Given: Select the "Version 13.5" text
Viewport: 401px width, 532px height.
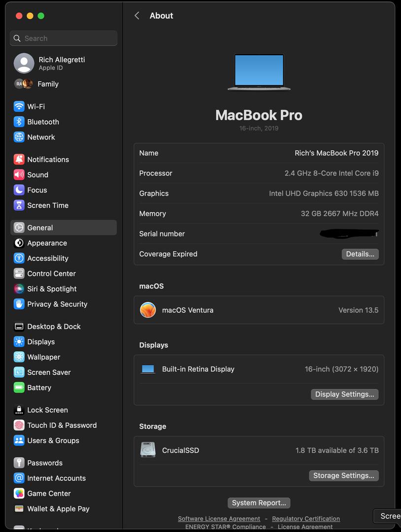Looking at the screenshot, I should (358, 310).
